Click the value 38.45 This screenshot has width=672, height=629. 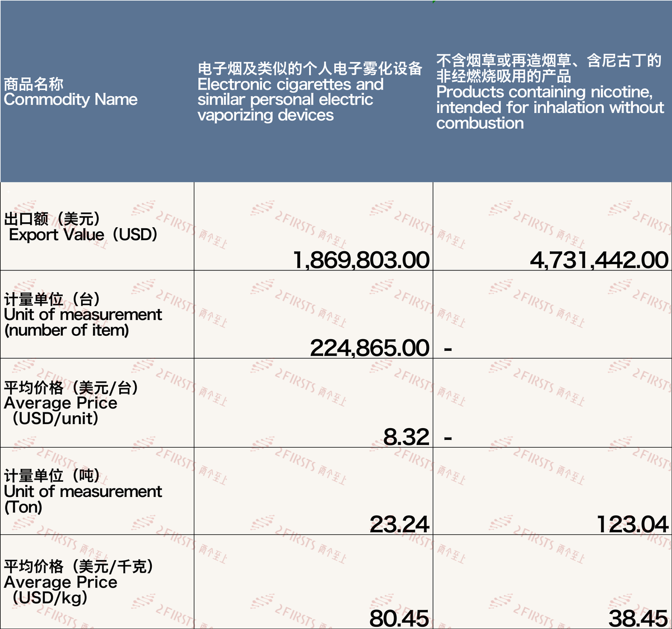(638, 618)
